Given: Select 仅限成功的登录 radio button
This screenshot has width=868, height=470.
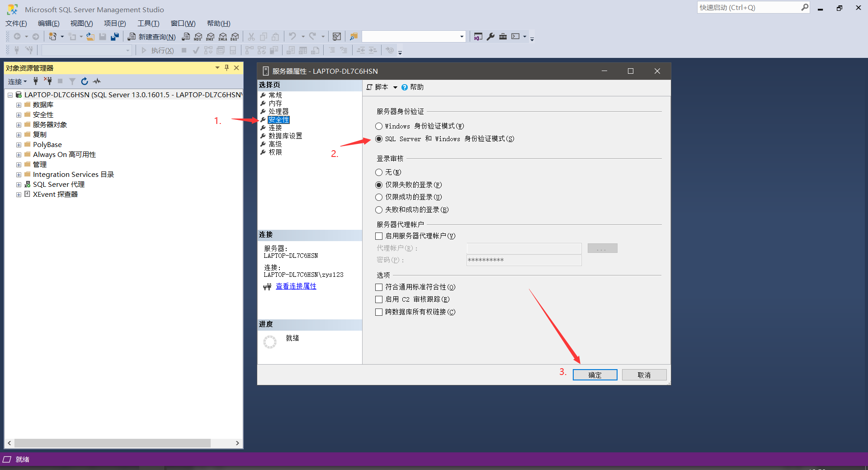Looking at the screenshot, I should point(379,197).
